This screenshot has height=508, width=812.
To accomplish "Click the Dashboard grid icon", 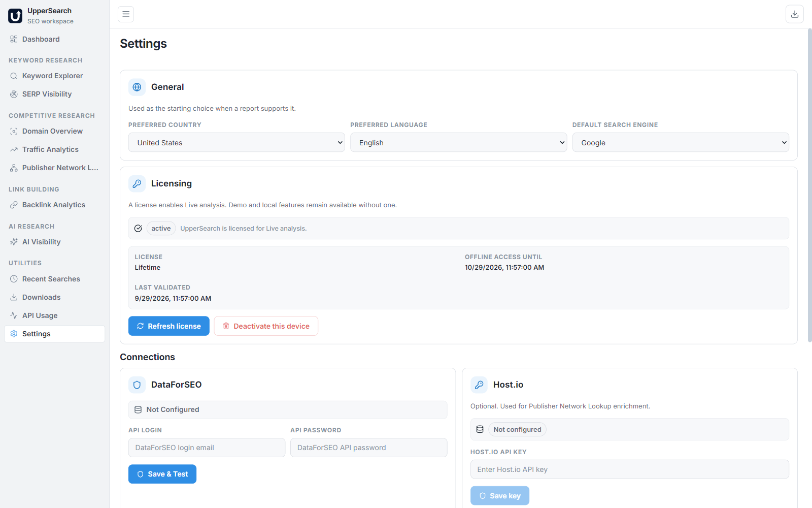I will click(x=14, y=39).
